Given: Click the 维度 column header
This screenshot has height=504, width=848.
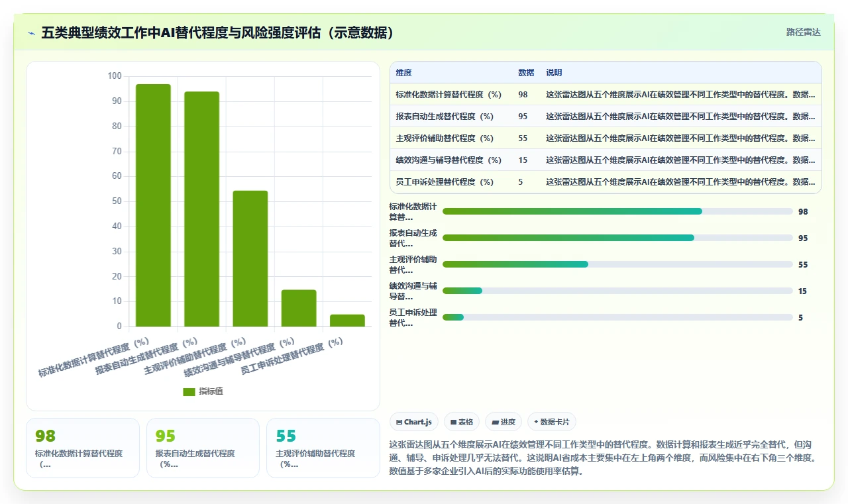Looking at the screenshot, I should (x=403, y=73).
